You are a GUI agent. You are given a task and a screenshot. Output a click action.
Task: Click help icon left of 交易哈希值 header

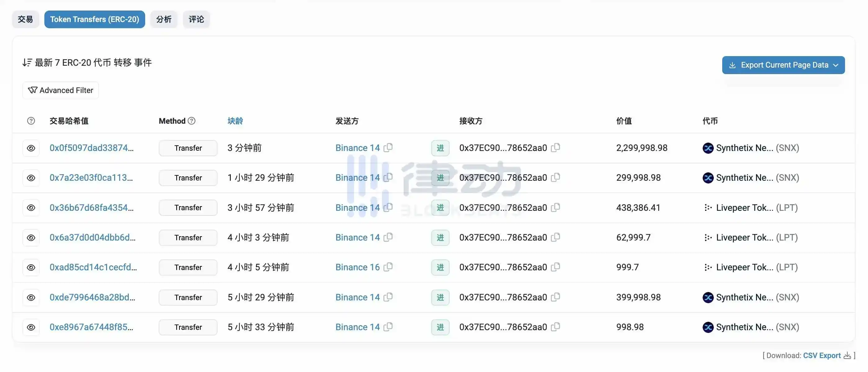31,121
